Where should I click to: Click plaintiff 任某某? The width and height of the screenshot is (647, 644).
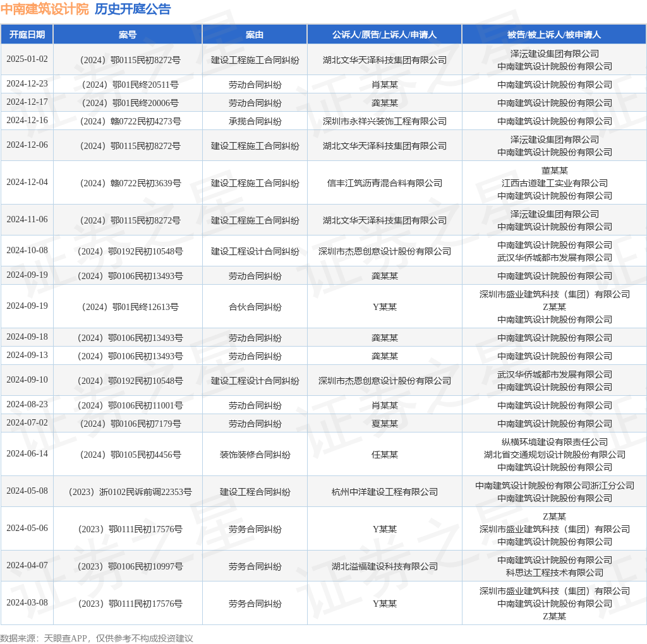(x=385, y=455)
